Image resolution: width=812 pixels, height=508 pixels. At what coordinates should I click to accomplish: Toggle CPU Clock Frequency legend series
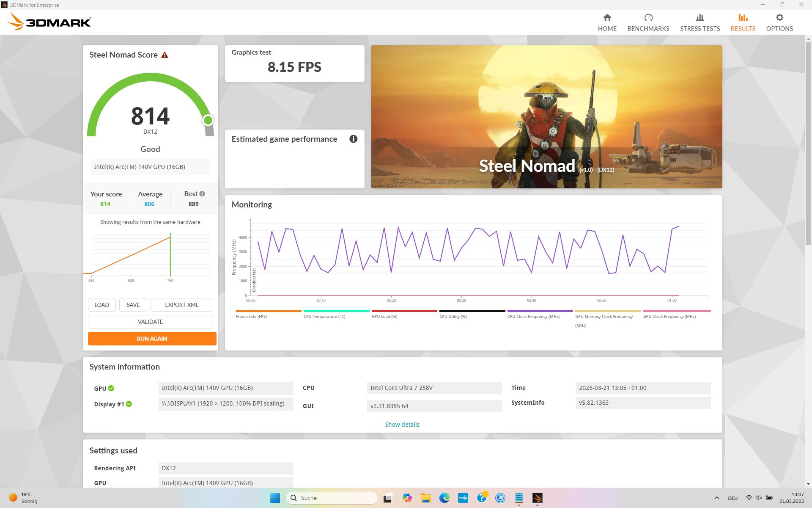(533, 317)
